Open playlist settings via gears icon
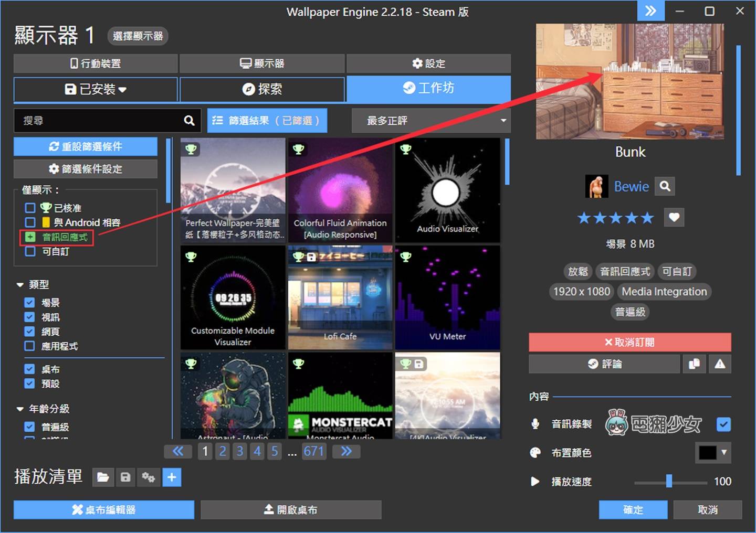The width and height of the screenshot is (756, 533). click(149, 477)
